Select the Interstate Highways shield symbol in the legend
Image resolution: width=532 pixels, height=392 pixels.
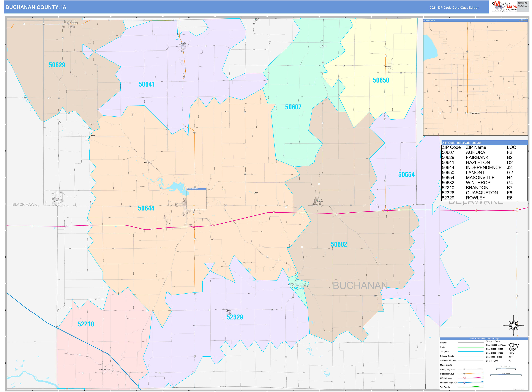[x=464, y=383]
